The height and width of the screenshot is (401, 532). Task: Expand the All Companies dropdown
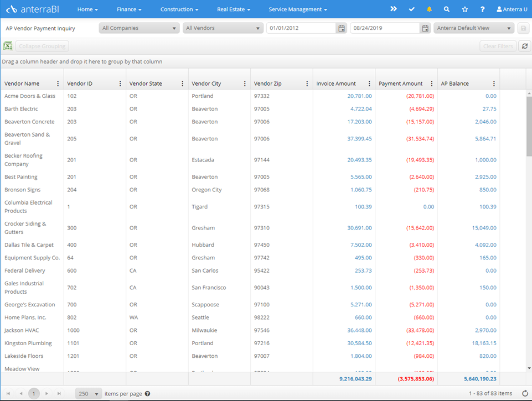[139, 28]
